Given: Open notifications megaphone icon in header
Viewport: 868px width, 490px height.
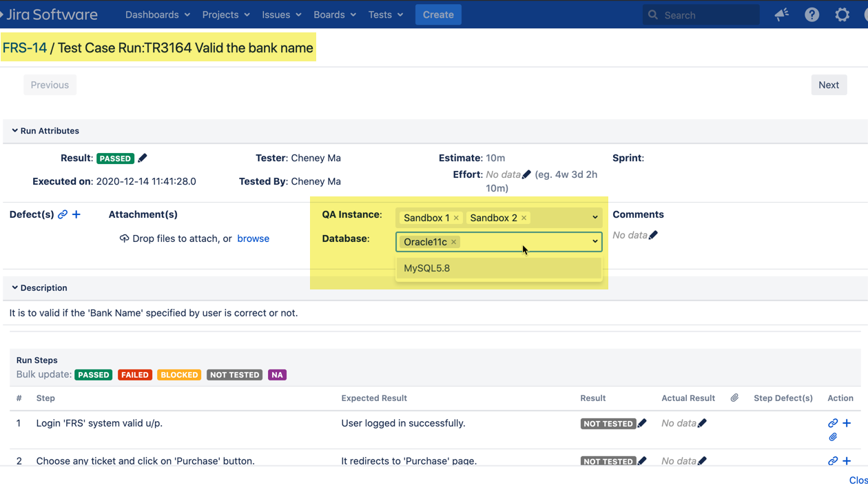Looking at the screenshot, I should tap(781, 14).
